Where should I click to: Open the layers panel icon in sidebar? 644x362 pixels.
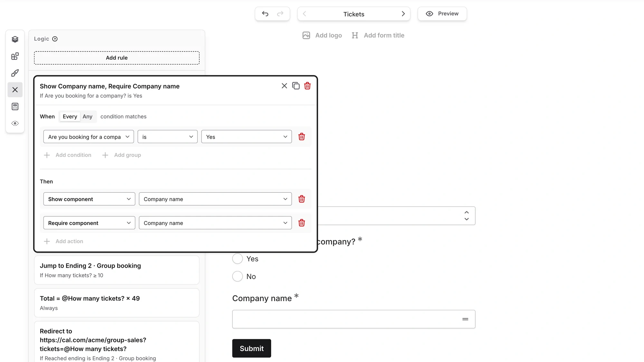click(15, 39)
